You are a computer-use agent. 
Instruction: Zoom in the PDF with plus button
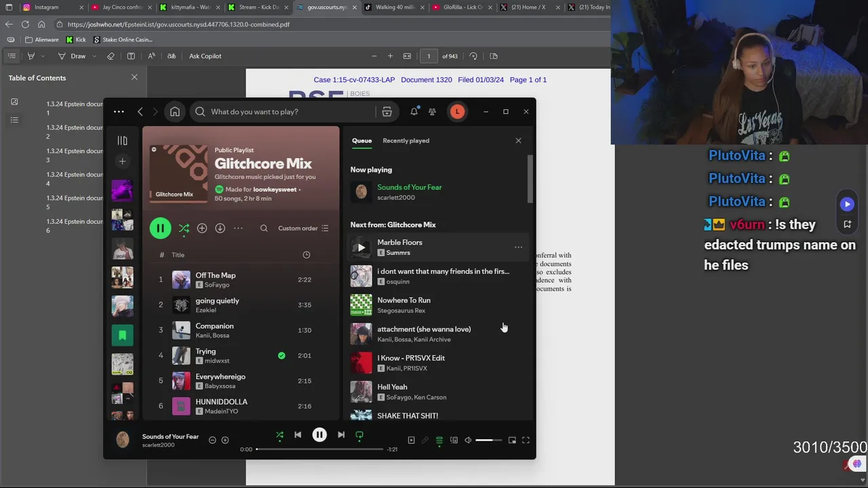click(390, 56)
